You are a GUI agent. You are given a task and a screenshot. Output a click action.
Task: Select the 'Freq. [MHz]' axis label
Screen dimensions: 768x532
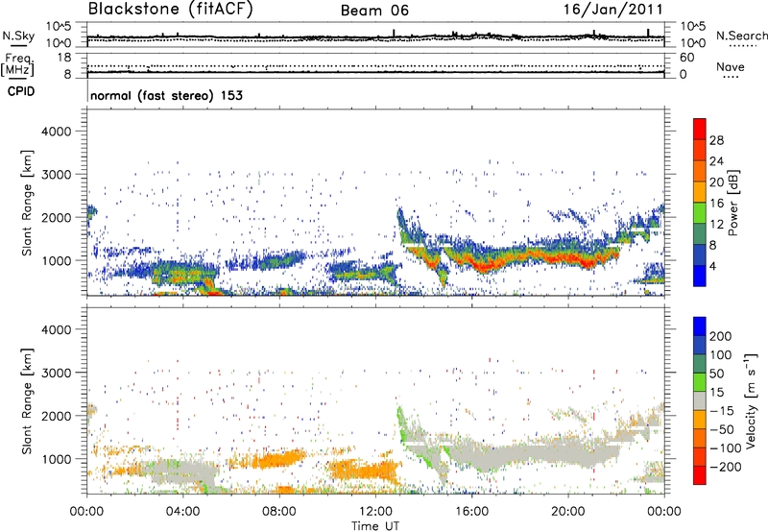click(18, 65)
